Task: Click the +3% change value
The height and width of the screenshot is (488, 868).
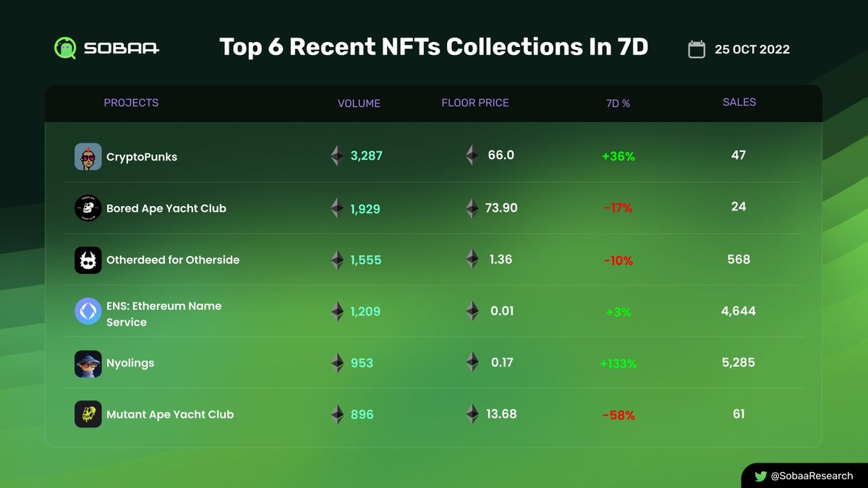Action: coord(618,312)
